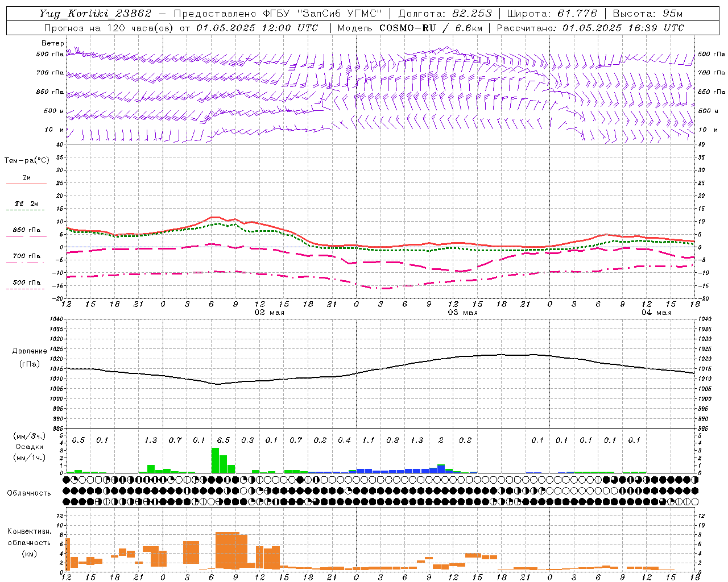
Task: Click the (мм/3ч.) precipitation unit label
Action: [x=29, y=436]
